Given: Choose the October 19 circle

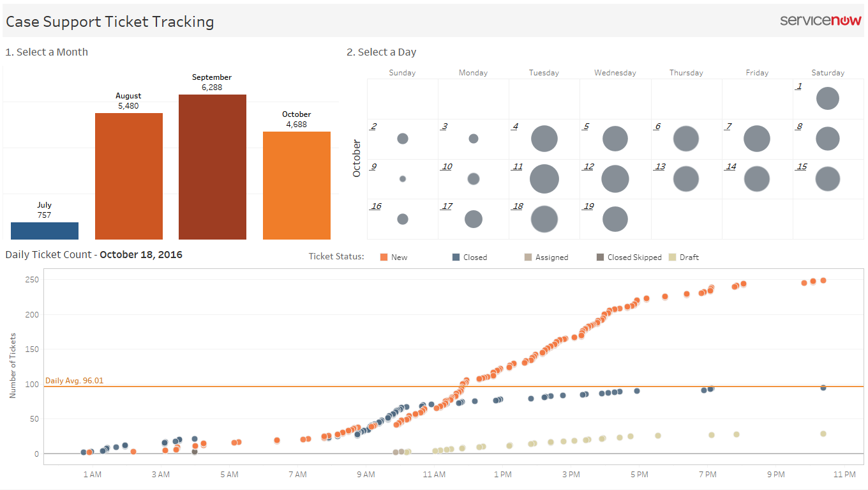Looking at the screenshot, I should click(615, 219).
